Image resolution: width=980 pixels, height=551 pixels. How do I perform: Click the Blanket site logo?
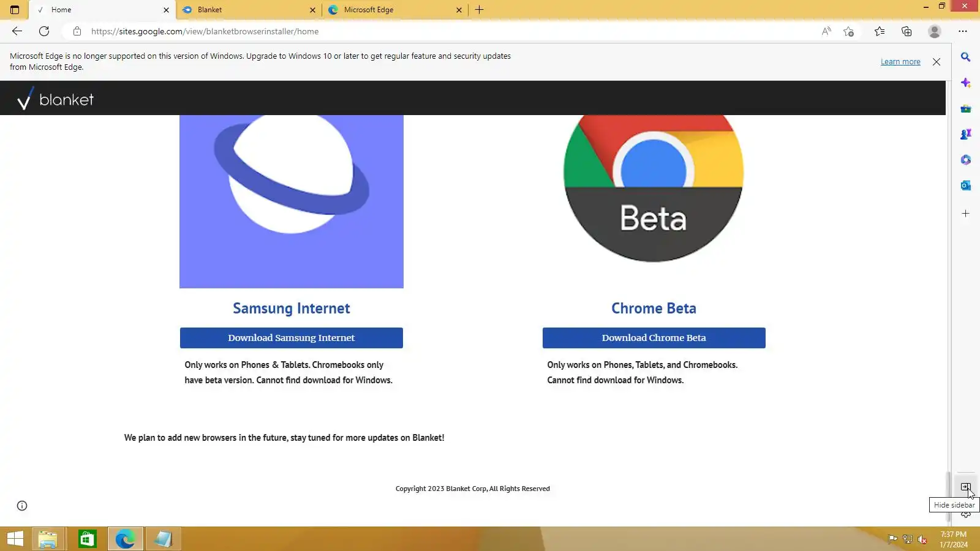coord(55,99)
